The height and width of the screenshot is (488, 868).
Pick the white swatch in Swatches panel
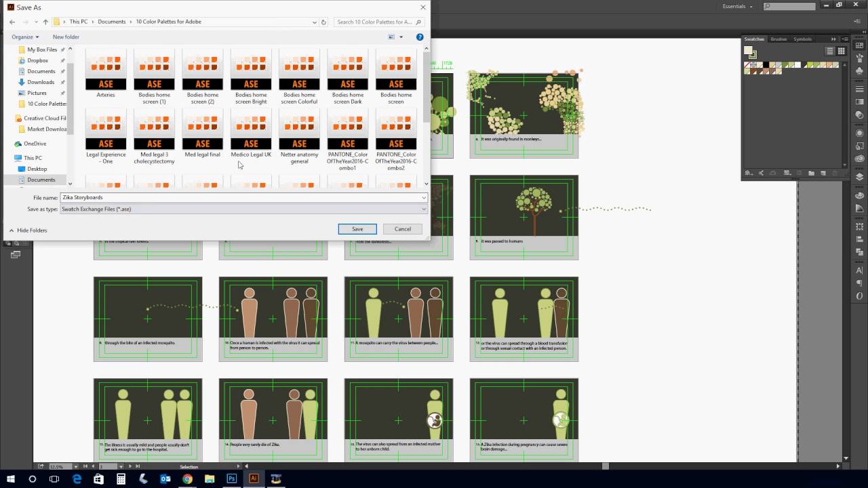coord(797,65)
